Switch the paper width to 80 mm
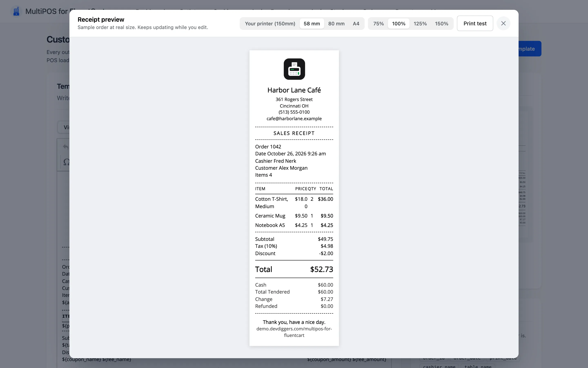Screen dimensions: 588x368 pyautogui.click(x=336, y=24)
